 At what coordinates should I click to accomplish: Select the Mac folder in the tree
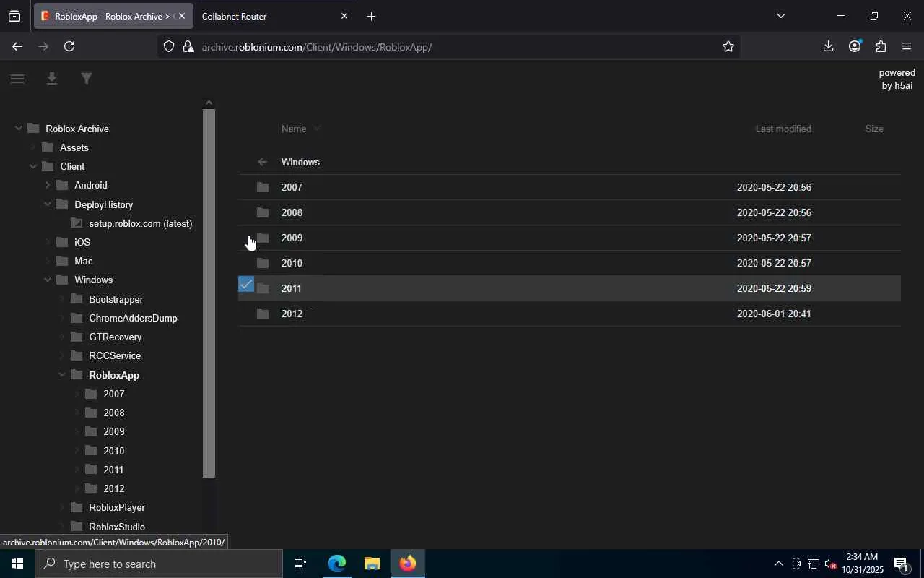pyautogui.click(x=83, y=261)
